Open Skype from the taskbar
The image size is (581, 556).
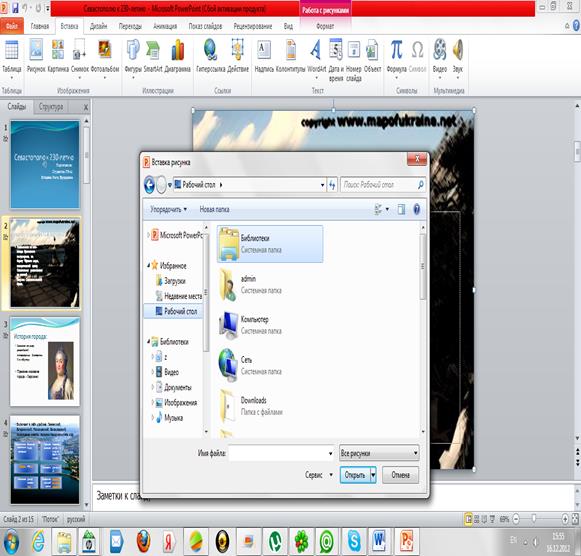point(353,541)
